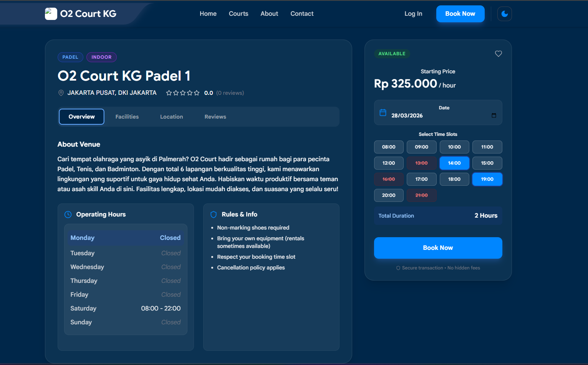Screen dimensions: 588x365
Task: Select the 08:00 time slot
Action: [388, 147]
